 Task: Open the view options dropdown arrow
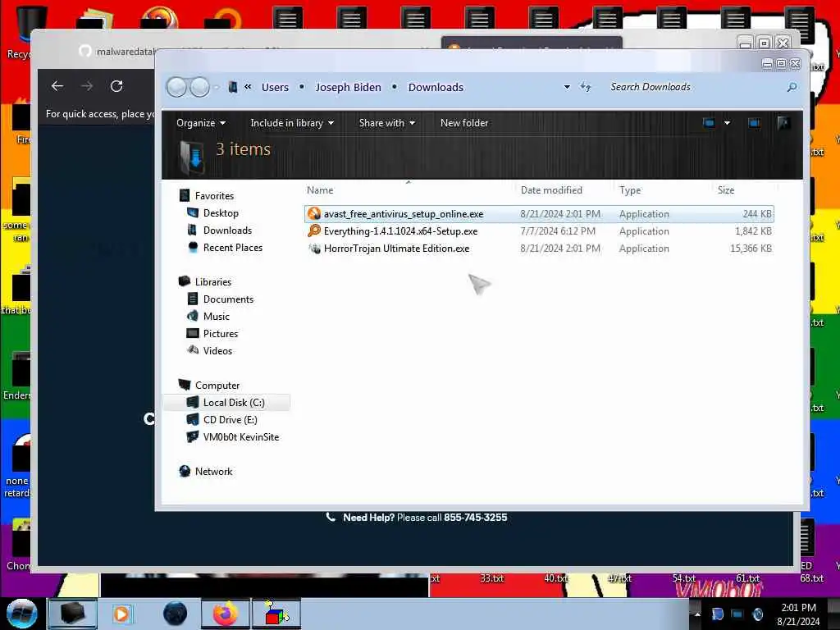727,123
